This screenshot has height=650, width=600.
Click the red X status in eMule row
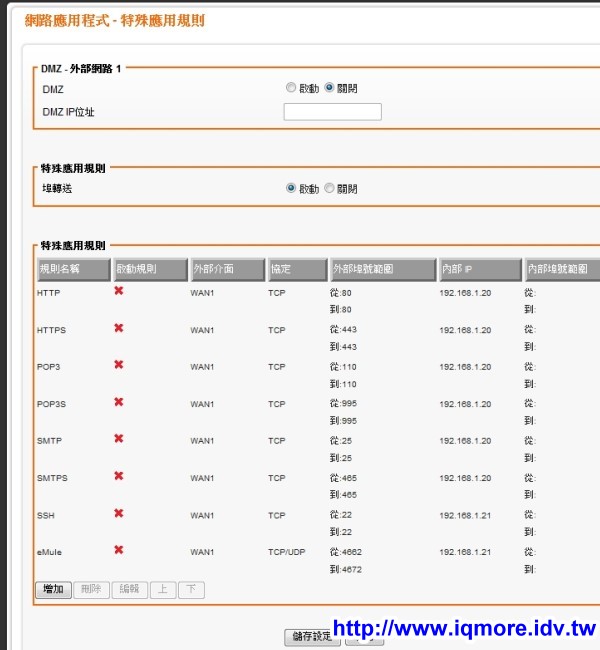click(119, 550)
